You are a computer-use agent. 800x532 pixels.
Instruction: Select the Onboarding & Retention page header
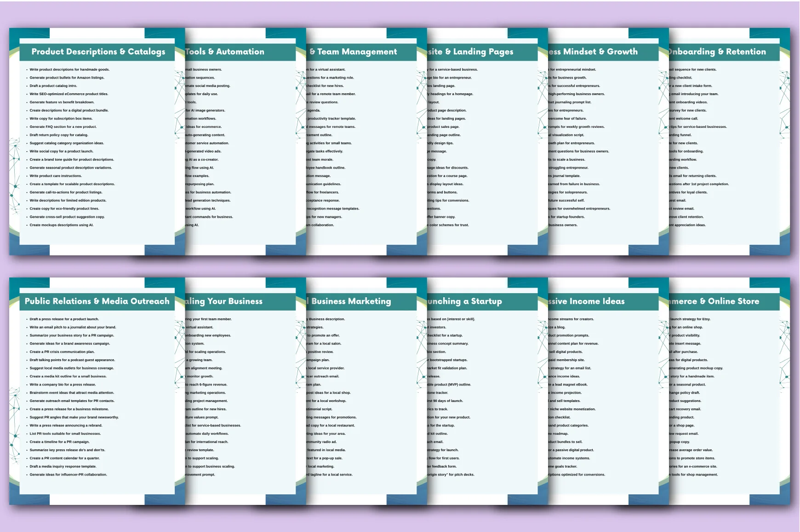[717, 52]
